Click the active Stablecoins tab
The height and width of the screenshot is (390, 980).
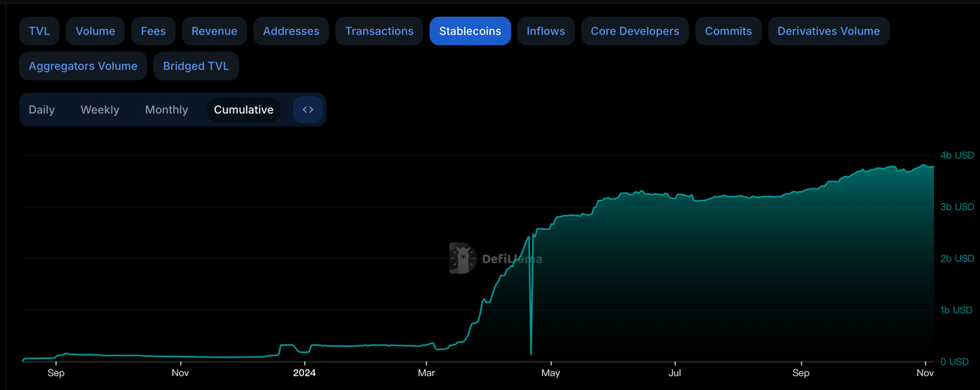coord(470,31)
